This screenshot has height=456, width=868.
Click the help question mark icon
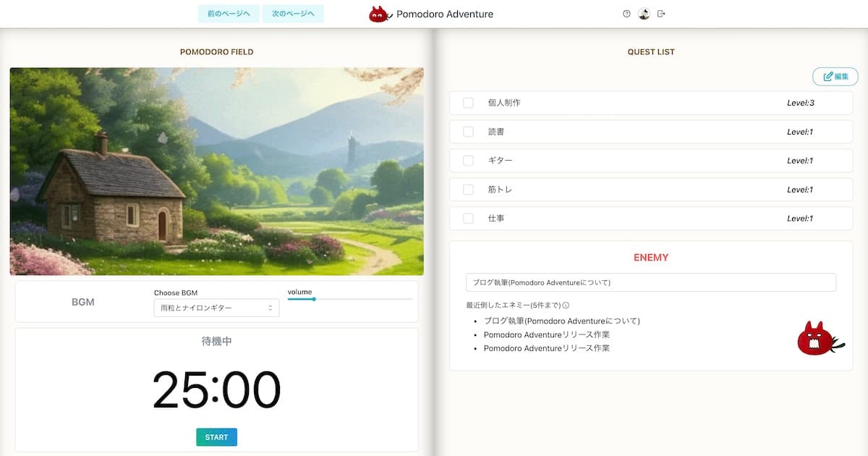[626, 14]
